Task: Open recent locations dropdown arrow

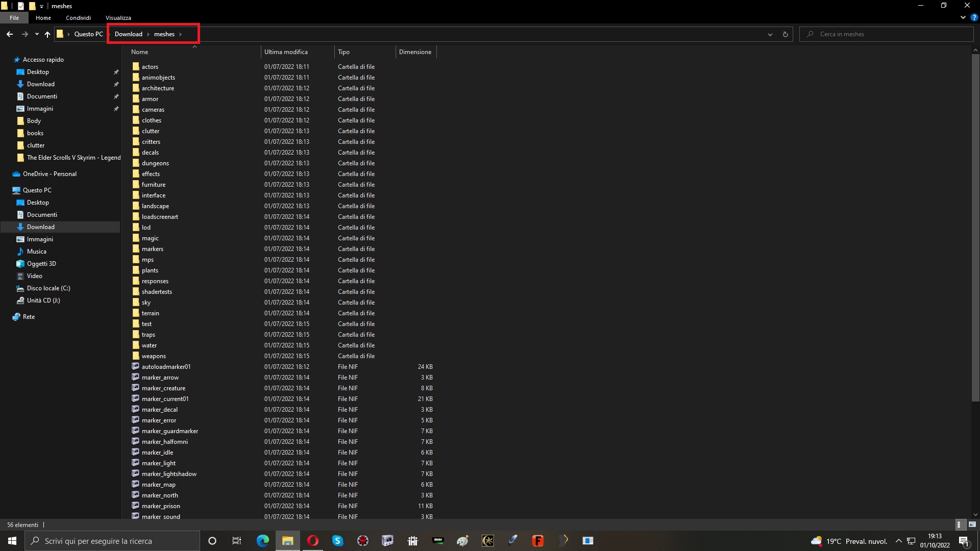Action: point(37,34)
